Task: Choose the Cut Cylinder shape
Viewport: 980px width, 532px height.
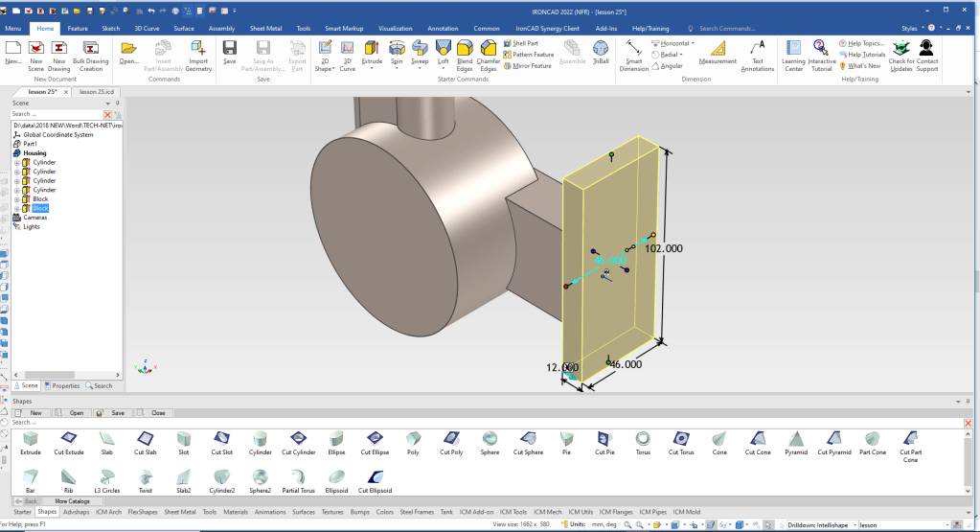Action: [298, 440]
